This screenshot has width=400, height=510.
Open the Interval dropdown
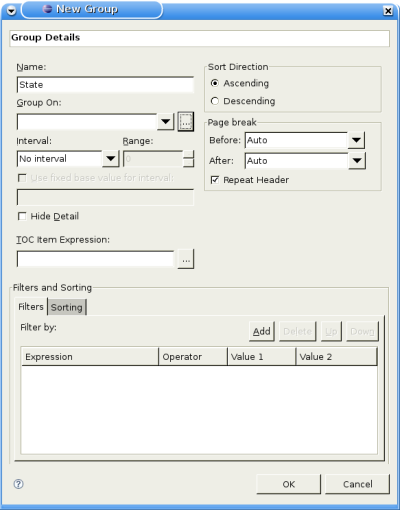coord(111,159)
